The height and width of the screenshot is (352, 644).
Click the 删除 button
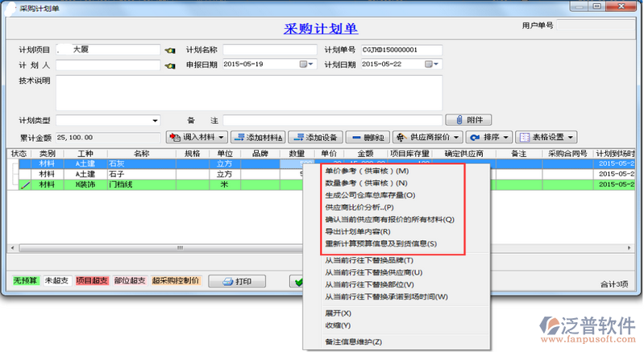coord(368,137)
